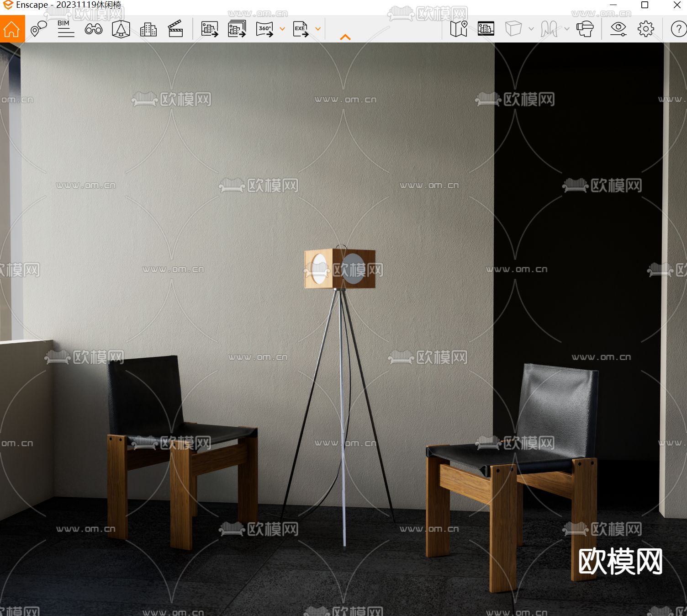
Task: Click the orange Home button
Action: coord(12,29)
